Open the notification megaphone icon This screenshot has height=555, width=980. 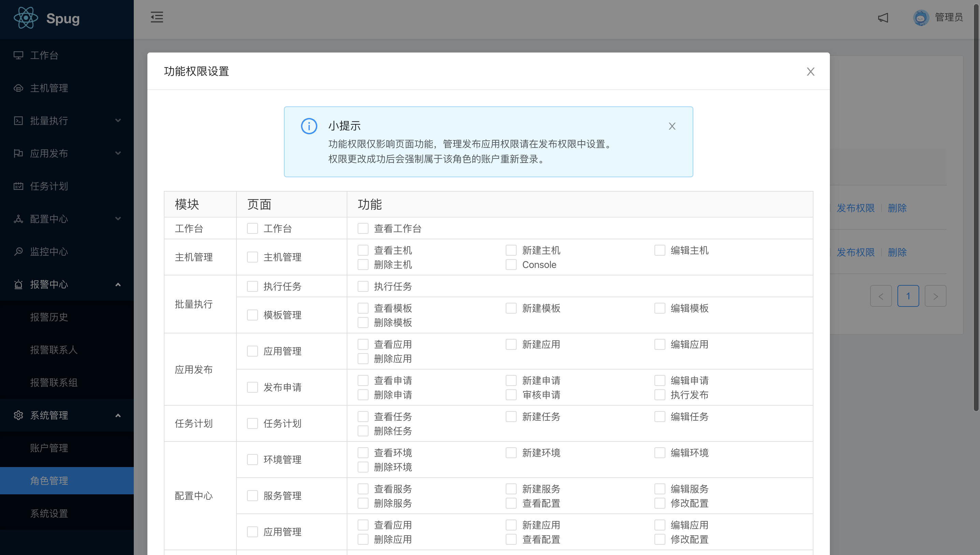[883, 17]
